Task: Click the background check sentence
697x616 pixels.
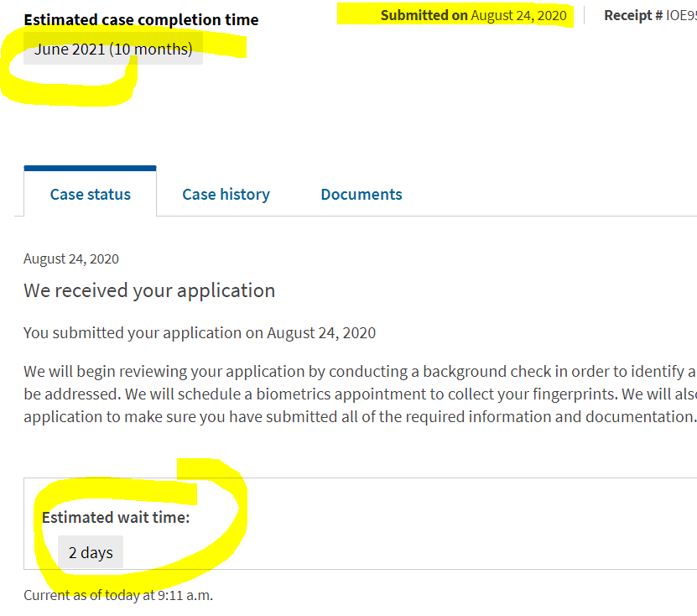Action: pos(360,372)
